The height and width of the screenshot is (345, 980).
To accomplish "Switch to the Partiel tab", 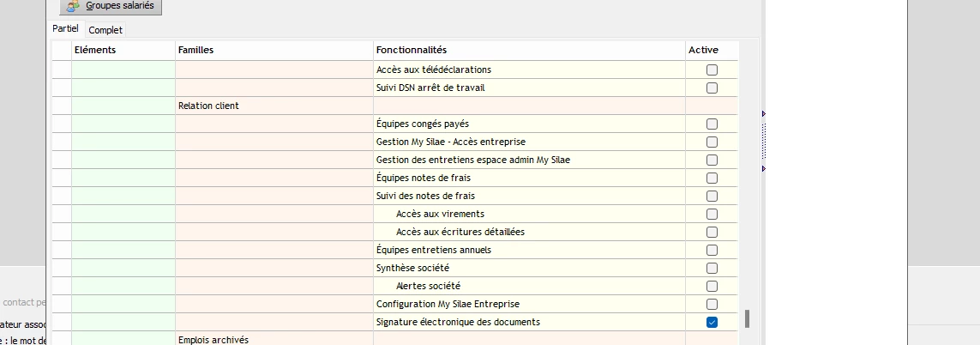I will coord(66,29).
